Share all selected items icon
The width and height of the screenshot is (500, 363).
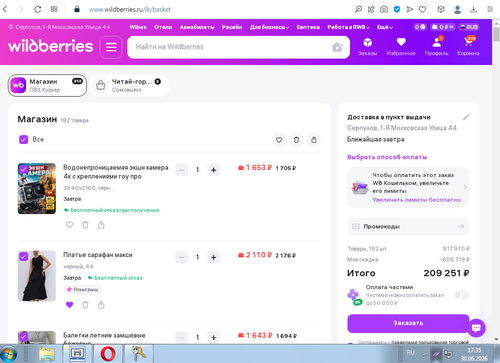tap(314, 140)
